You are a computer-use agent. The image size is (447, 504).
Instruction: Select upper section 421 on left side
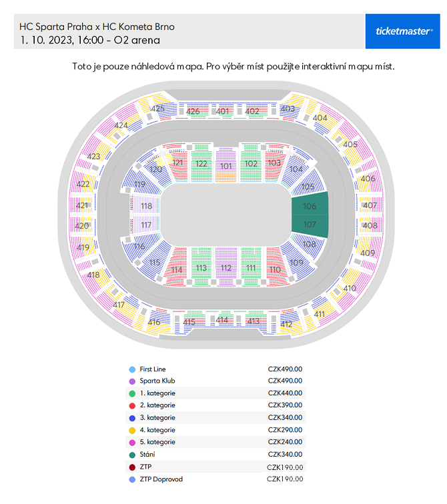click(x=81, y=205)
